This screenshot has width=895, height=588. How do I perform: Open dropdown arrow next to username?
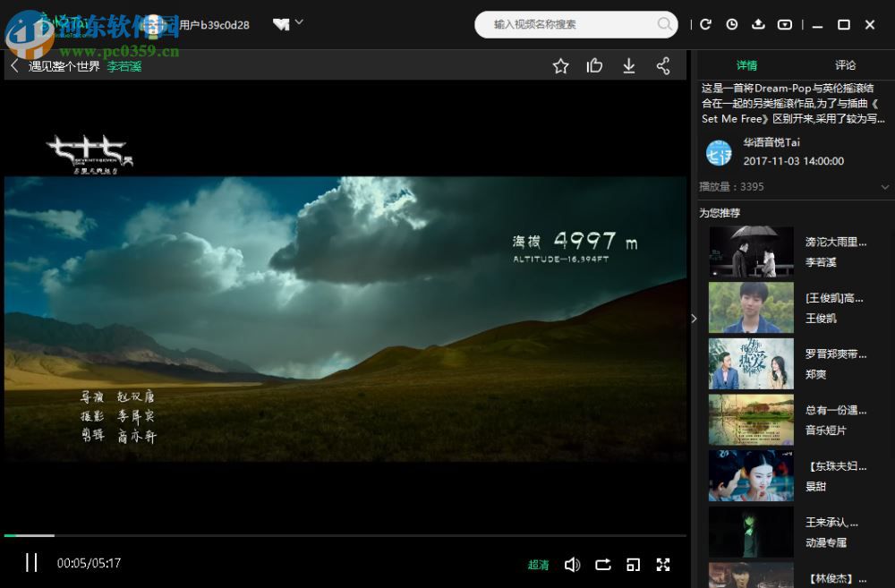tap(299, 22)
